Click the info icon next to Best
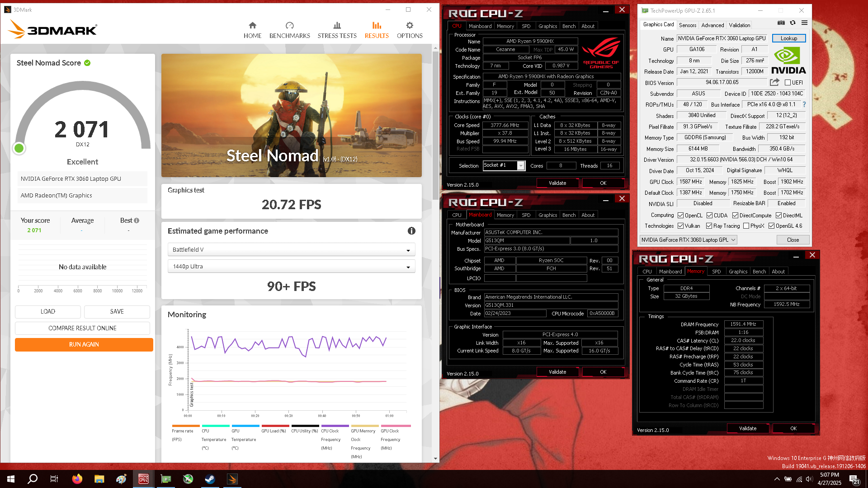 (137, 221)
